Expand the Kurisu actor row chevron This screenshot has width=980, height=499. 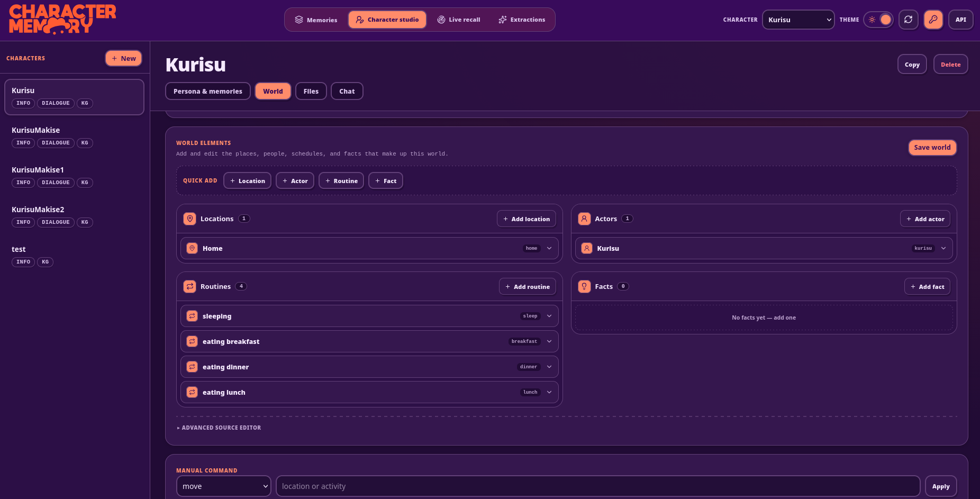[x=943, y=248]
